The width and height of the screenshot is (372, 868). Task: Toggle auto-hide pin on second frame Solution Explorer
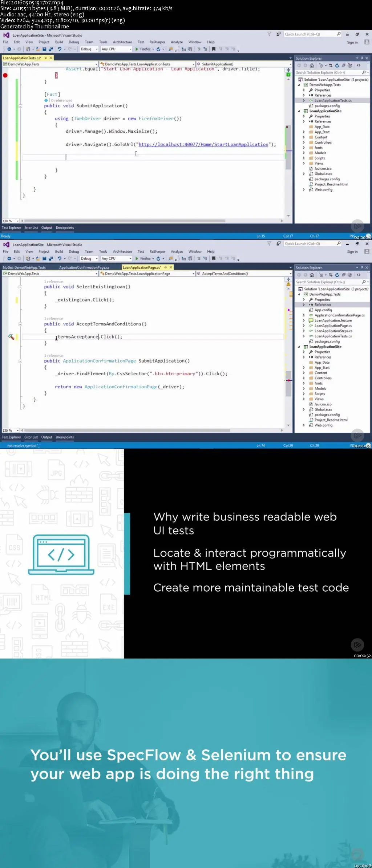click(x=362, y=268)
